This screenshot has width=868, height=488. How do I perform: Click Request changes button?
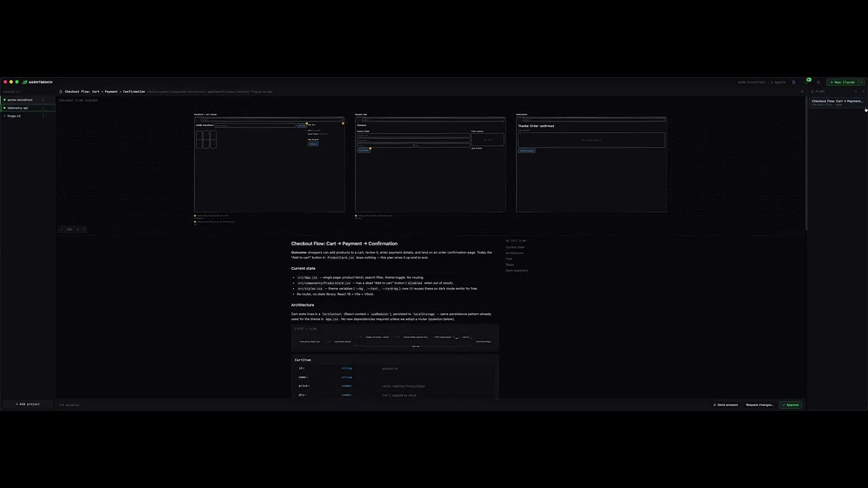[759, 405]
